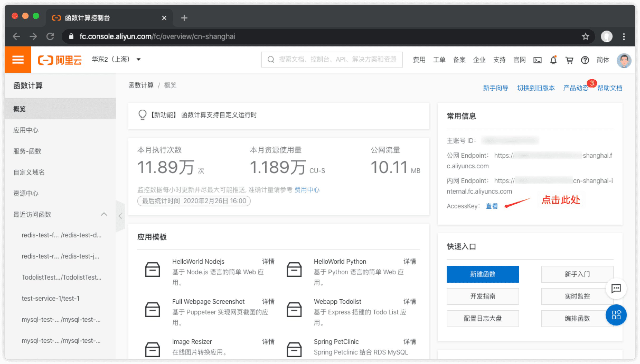Click 查看 next to AccessKey
The width and height of the screenshot is (640, 364).
click(x=492, y=206)
